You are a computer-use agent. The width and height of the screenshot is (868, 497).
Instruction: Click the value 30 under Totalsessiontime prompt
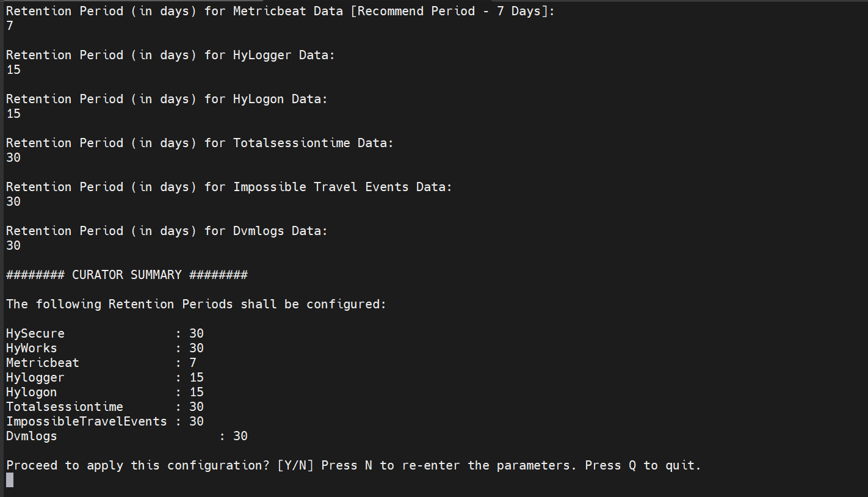(x=13, y=158)
